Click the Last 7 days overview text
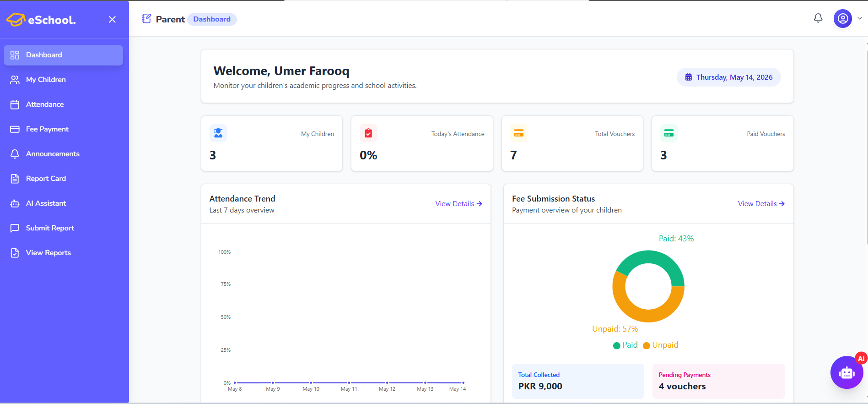This screenshot has height=404, width=868. (x=242, y=210)
